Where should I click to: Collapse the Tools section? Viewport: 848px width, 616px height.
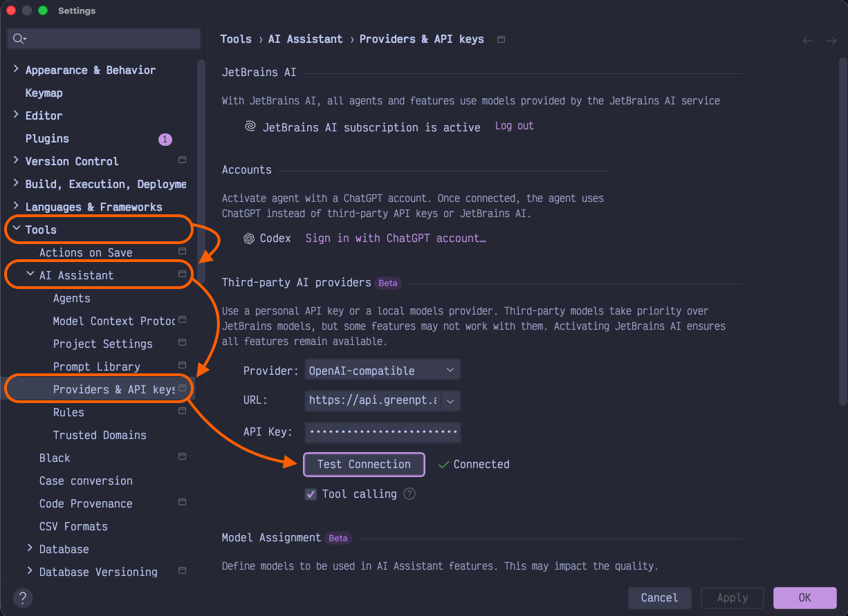(16, 229)
